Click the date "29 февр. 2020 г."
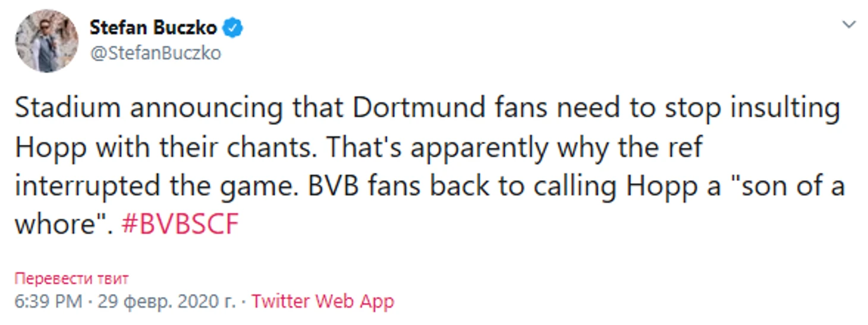This screenshot has height=325, width=868. coord(163,301)
